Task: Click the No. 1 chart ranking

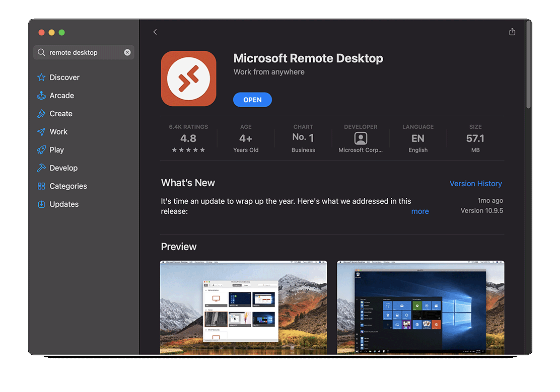Action: (303, 137)
